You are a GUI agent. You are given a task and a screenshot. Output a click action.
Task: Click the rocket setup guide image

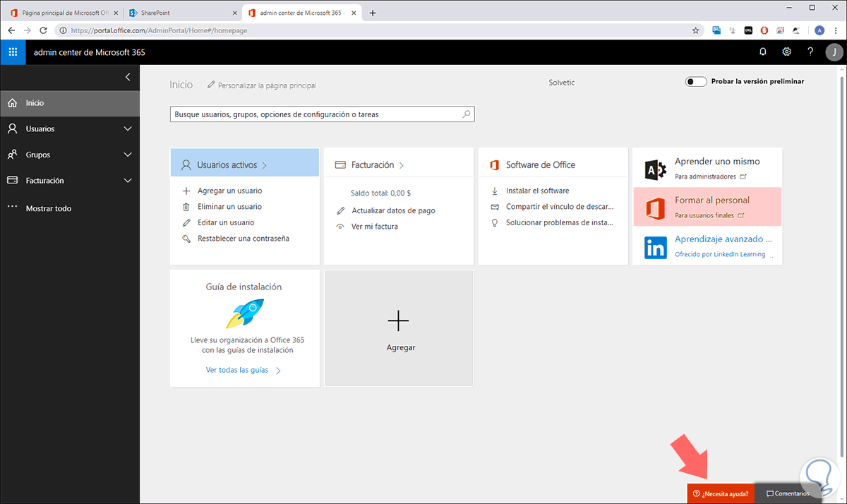(245, 313)
